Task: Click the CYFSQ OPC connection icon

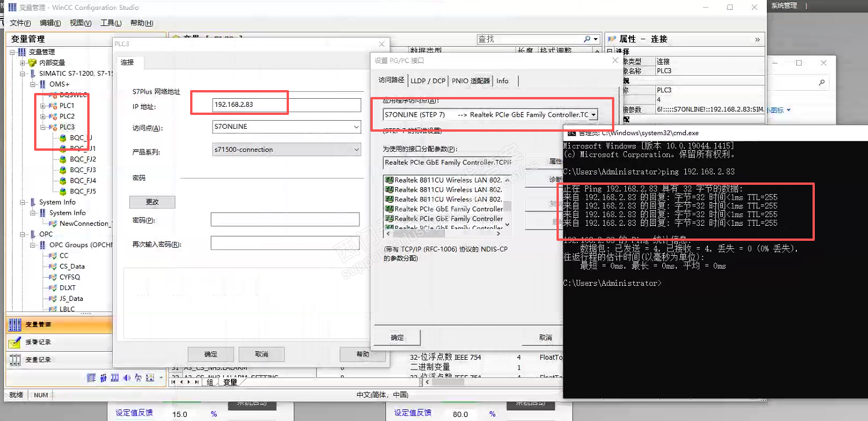Action: [53, 277]
